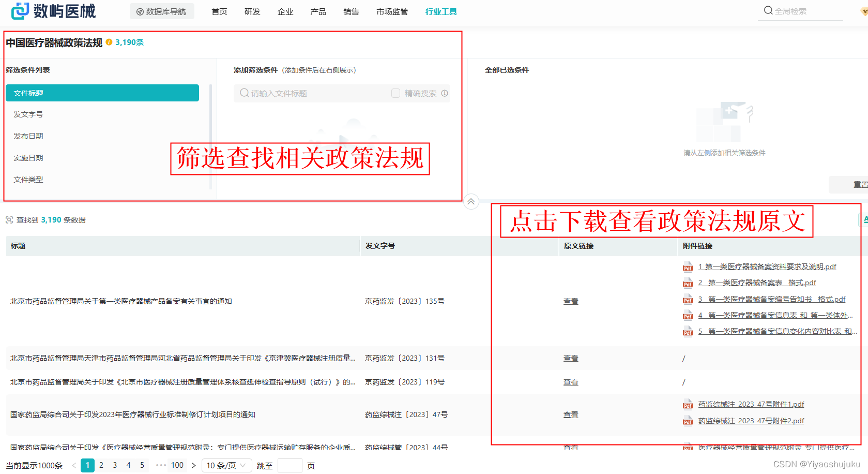Screen dimensions: 868x474
Task: Go to the 首页 menu item
Action: tap(219, 11)
